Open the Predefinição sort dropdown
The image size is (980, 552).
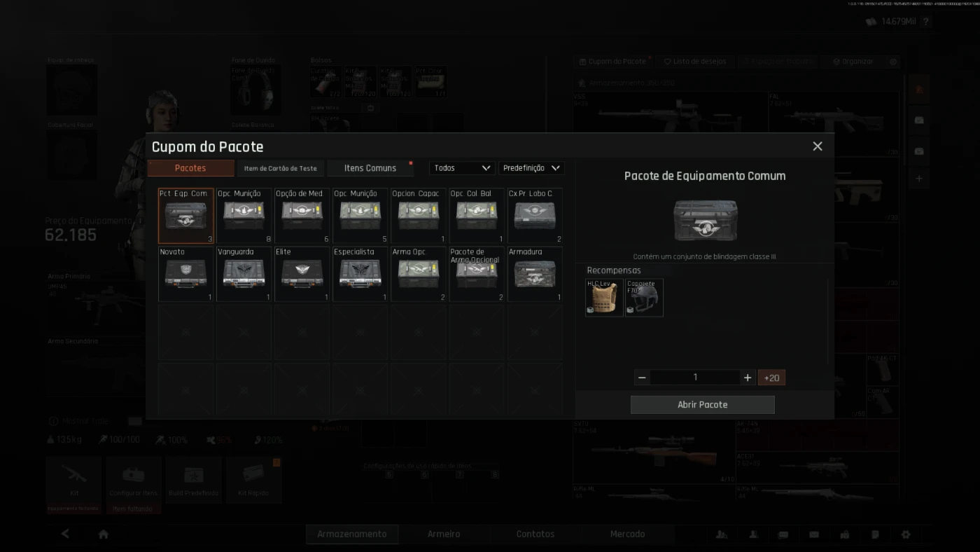click(x=531, y=168)
